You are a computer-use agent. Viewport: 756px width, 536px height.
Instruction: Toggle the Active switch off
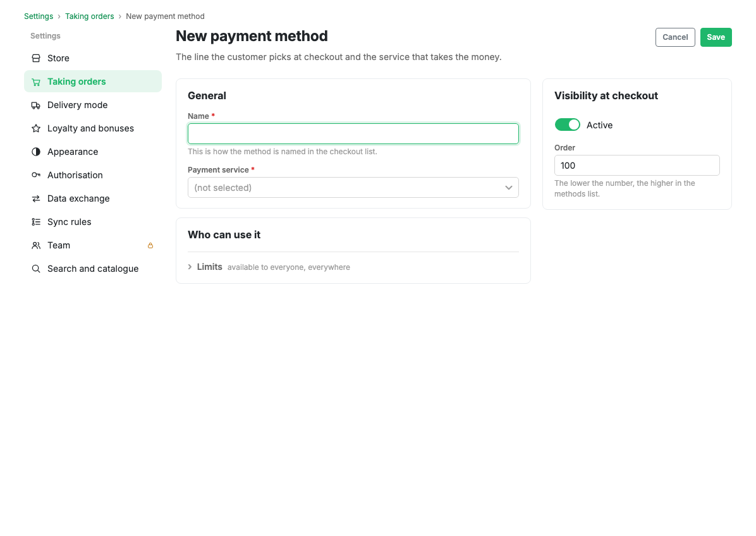568,125
